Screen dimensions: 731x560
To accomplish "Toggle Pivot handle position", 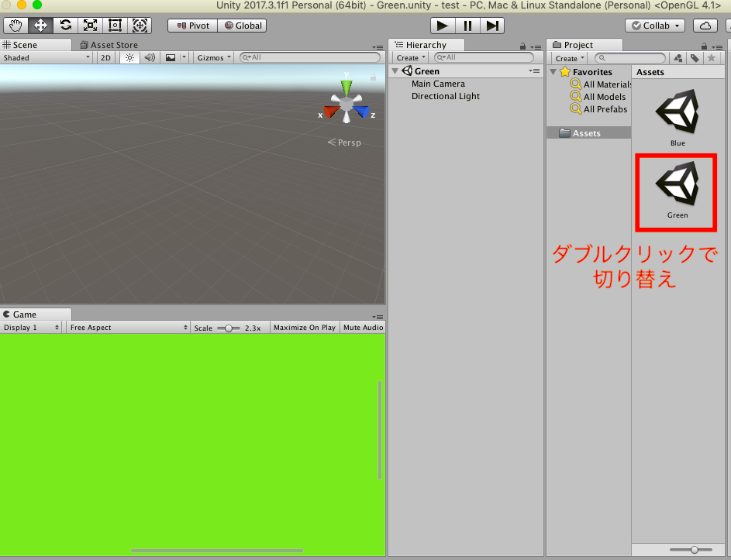I will pyautogui.click(x=193, y=26).
